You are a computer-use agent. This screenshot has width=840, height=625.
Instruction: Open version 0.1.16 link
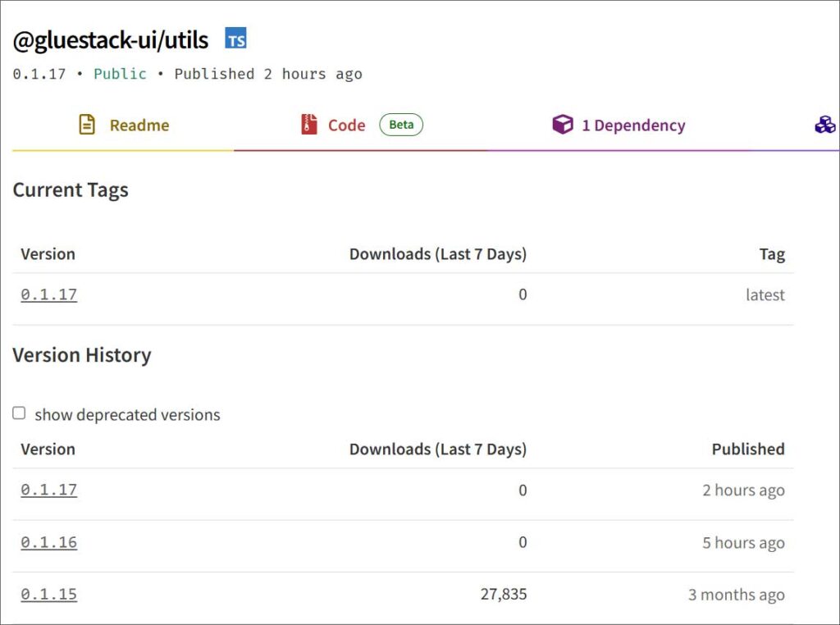(x=49, y=542)
